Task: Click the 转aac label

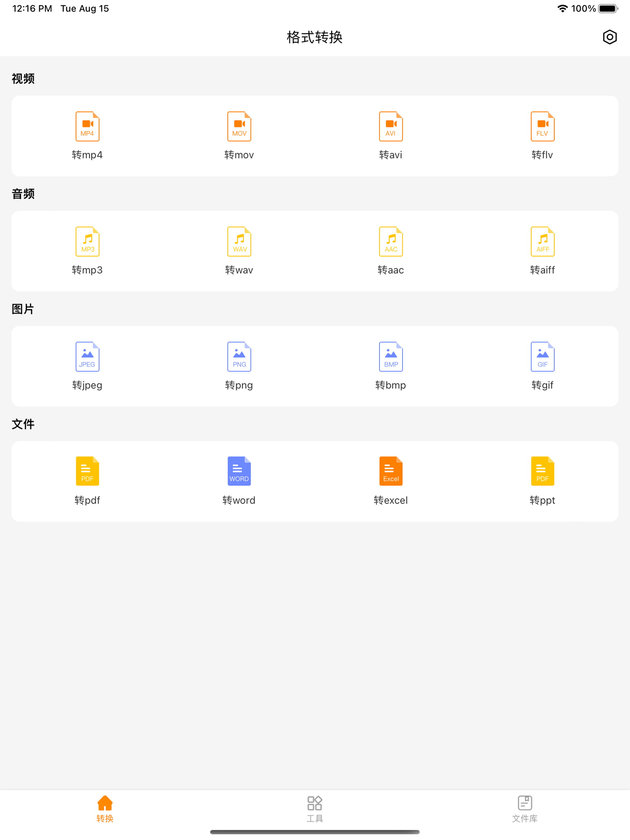Action: pos(391,270)
